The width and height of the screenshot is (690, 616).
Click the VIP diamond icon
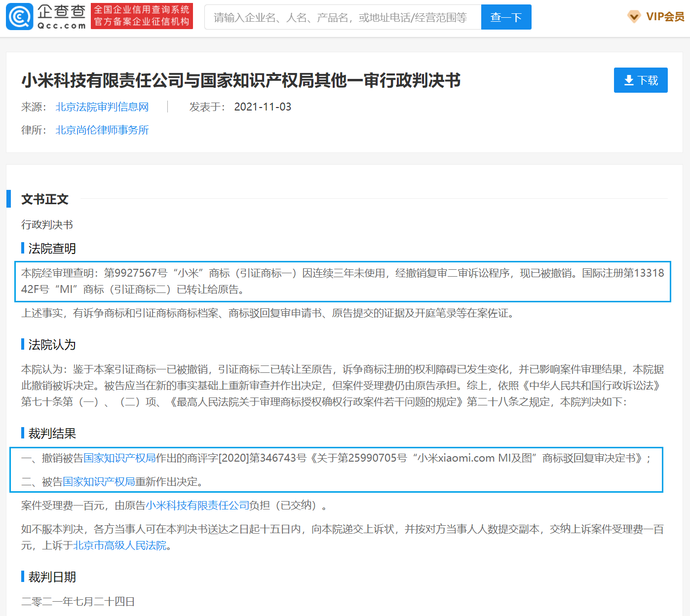[x=634, y=17]
